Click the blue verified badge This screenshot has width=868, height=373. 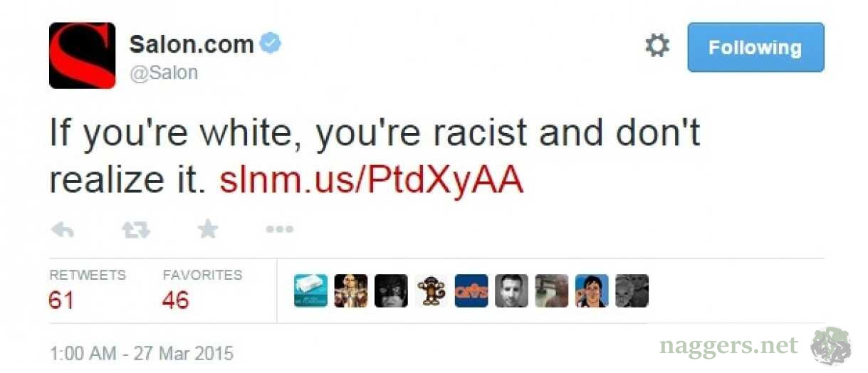pos(271,44)
